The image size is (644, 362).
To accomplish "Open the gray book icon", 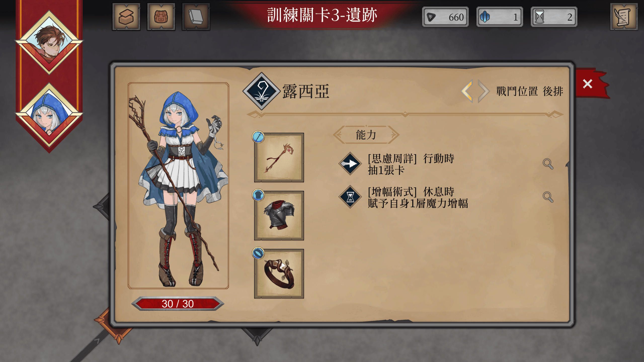I will (x=196, y=17).
